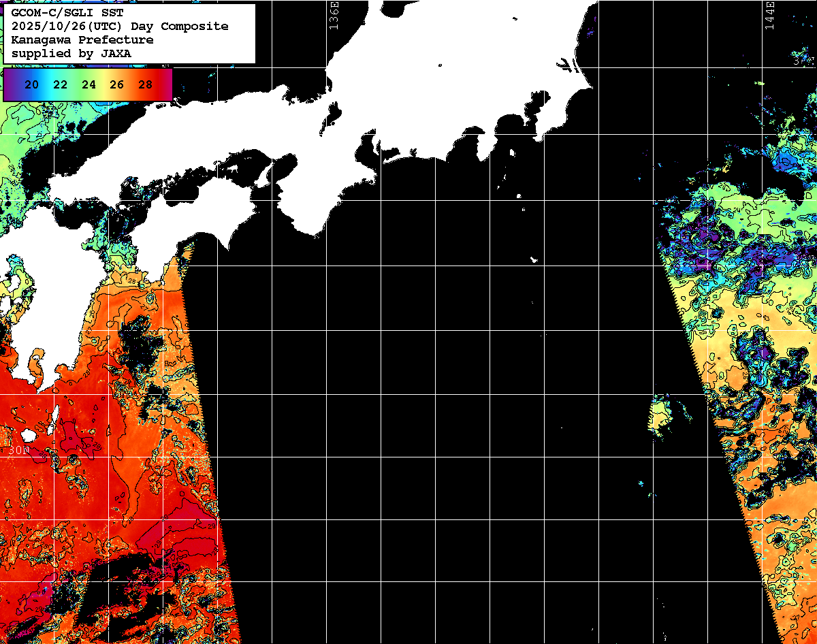Click the Izu Peninsula on the map
Viewport: 817px width, 644px height.
click(x=488, y=143)
